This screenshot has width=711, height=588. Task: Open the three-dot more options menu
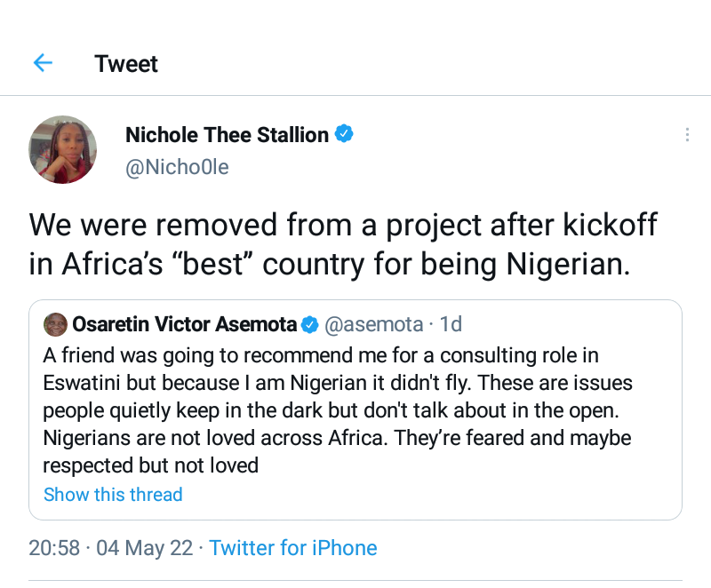point(687,135)
